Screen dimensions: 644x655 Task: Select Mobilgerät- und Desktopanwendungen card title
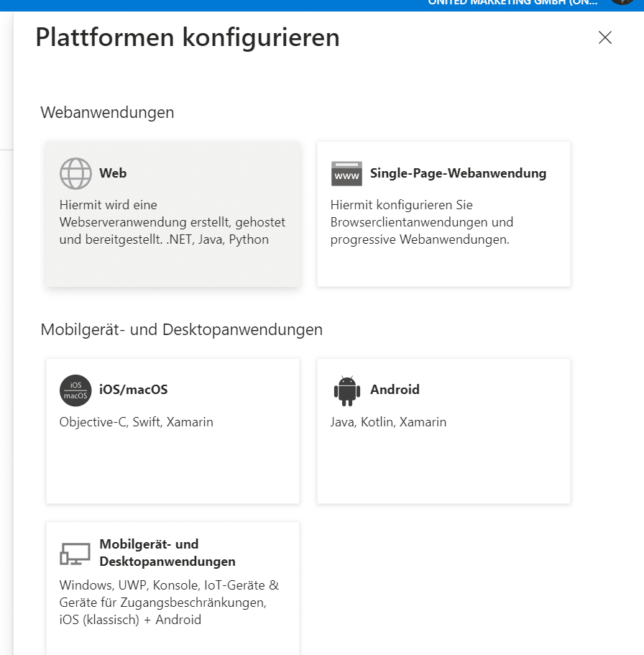[167, 553]
